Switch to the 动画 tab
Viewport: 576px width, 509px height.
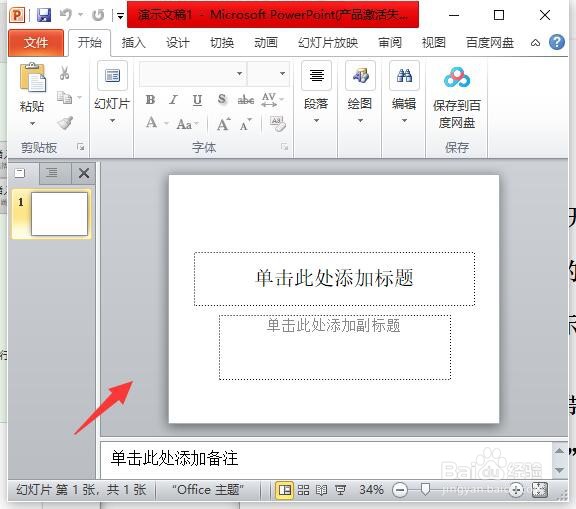coord(266,43)
